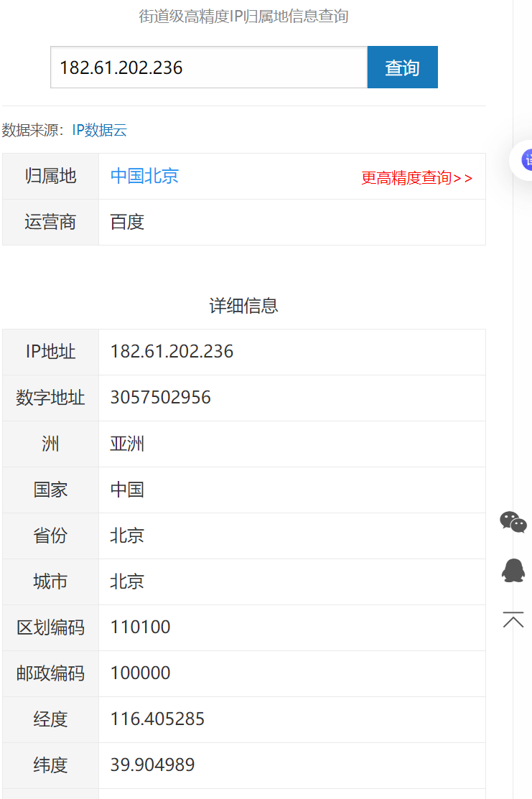The width and height of the screenshot is (532, 799).
Task: Select the IP address value in details table
Action: [x=172, y=352]
